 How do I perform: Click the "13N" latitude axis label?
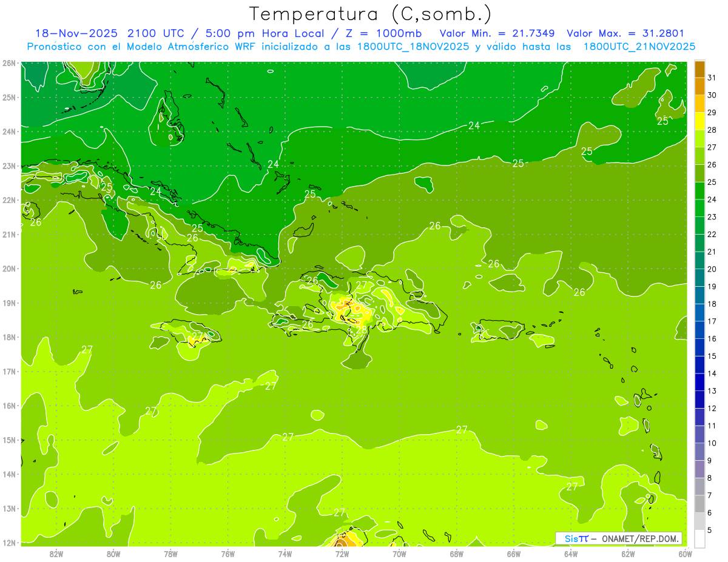pyautogui.click(x=8, y=508)
